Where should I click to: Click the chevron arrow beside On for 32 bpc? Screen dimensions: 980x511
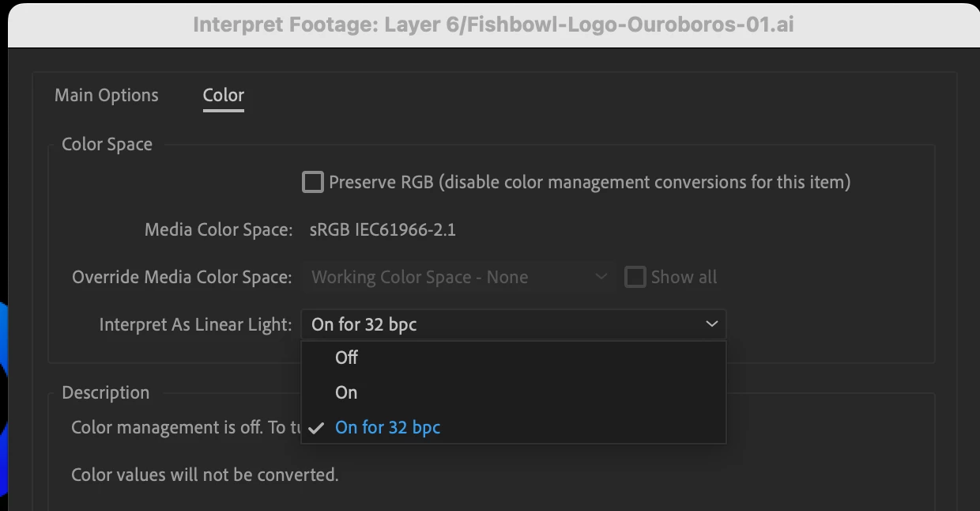tap(711, 324)
